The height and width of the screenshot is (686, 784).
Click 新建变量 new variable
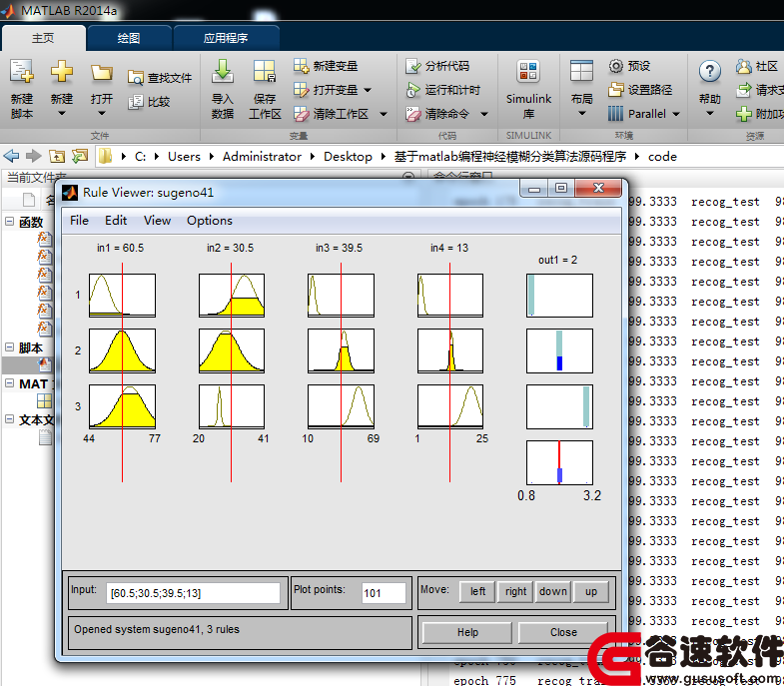click(x=326, y=66)
